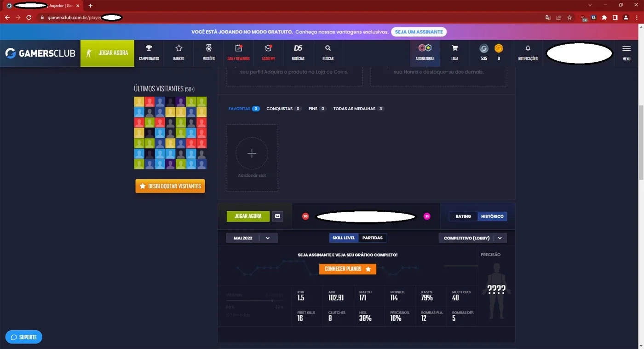The height and width of the screenshot is (349, 644).
Task: Switch to Histórico view
Action: (x=492, y=216)
